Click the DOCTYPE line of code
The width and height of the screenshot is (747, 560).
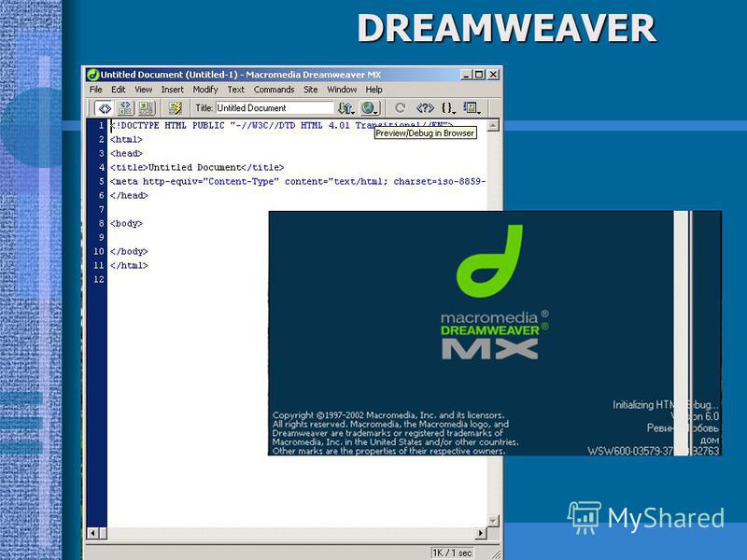pos(281,126)
